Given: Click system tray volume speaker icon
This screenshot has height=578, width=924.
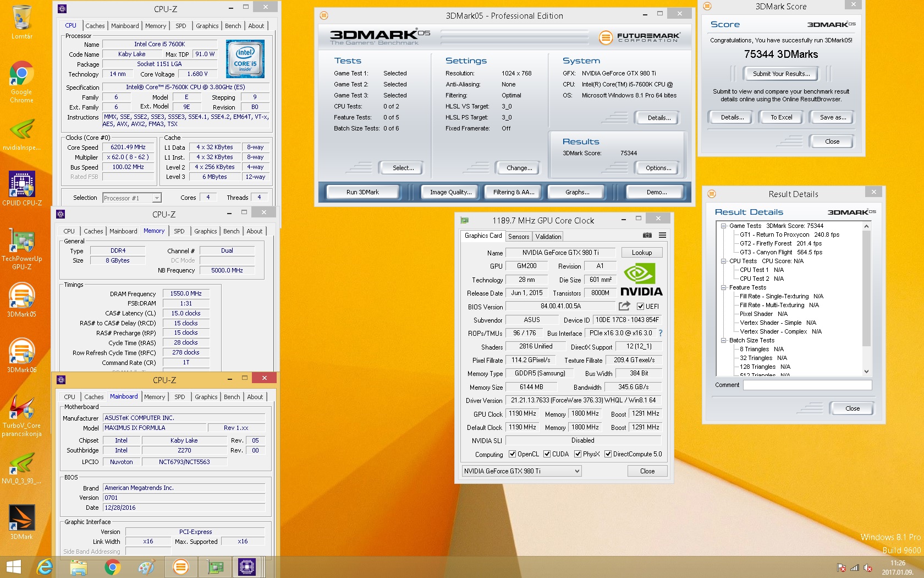Looking at the screenshot, I should coord(868,568).
